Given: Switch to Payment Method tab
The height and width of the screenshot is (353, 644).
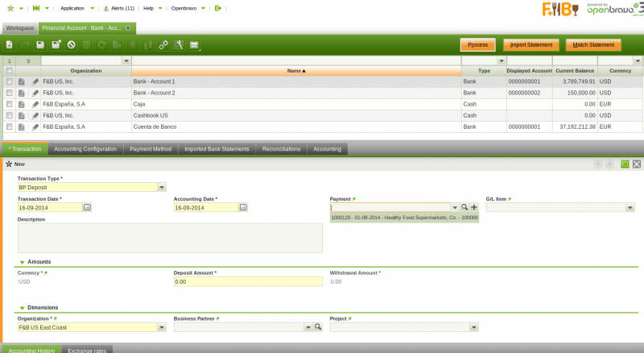Looking at the screenshot, I should click(151, 149).
